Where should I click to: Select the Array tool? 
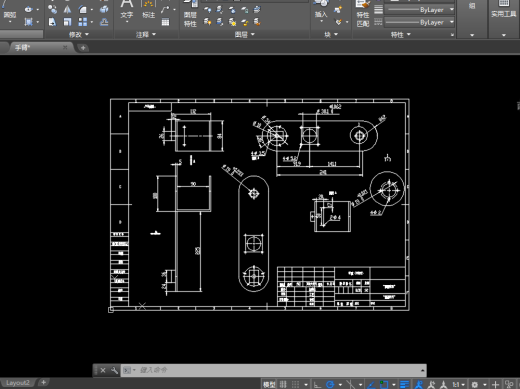82,22
